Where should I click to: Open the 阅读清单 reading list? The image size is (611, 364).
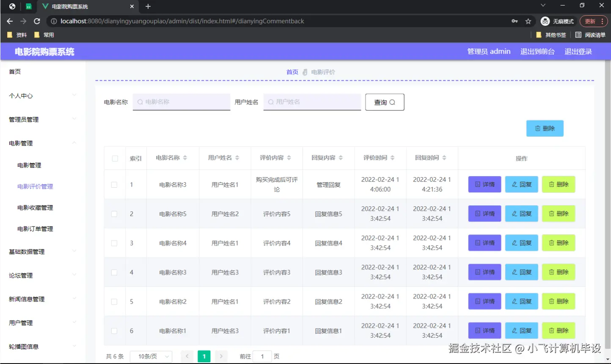click(590, 35)
